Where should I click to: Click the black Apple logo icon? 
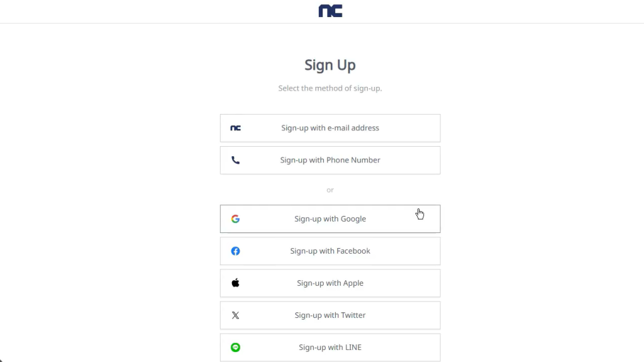235,283
